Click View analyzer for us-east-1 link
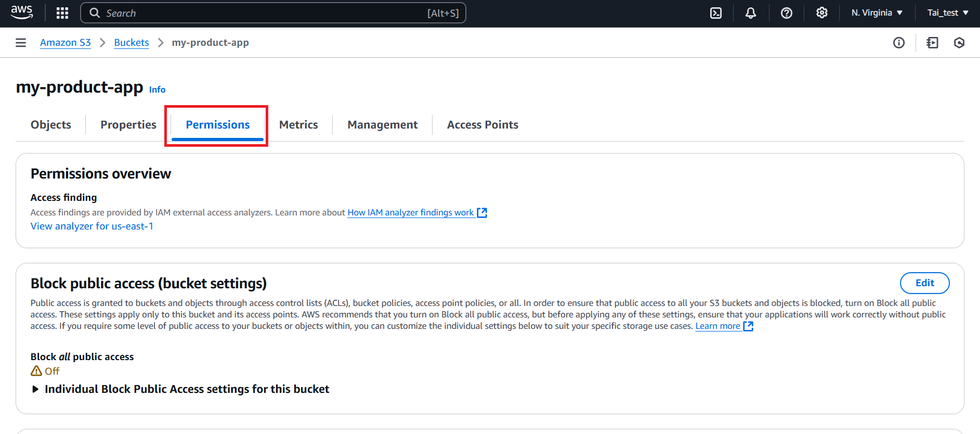980x434 pixels. 92,226
